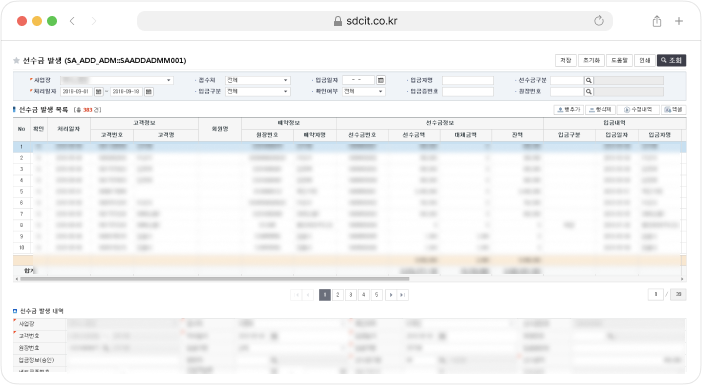This screenshot has height=385, width=702.
Task: Go to the previous page arrow
Action: click(308, 295)
